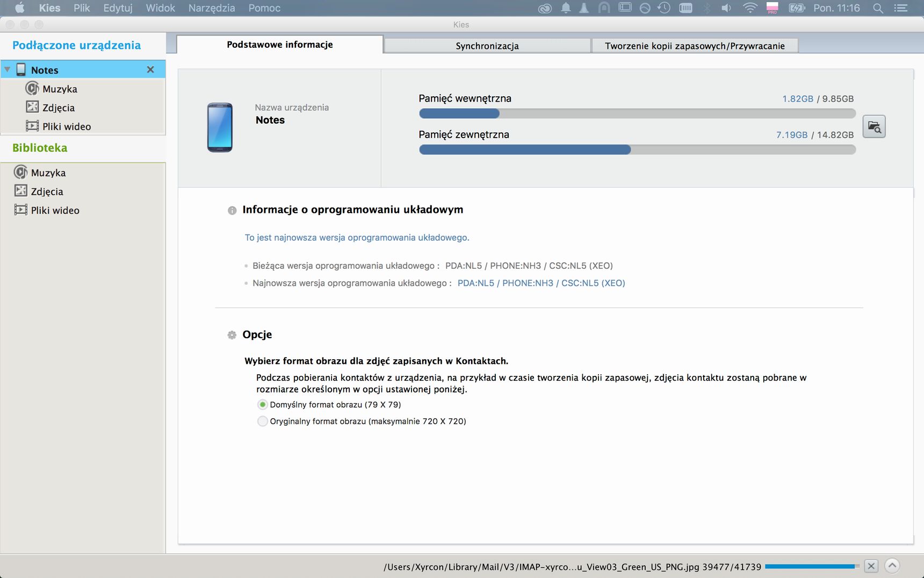Click current firmware version text PDA:NL5
Viewport: 924px width, 578px height.
point(529,266)
